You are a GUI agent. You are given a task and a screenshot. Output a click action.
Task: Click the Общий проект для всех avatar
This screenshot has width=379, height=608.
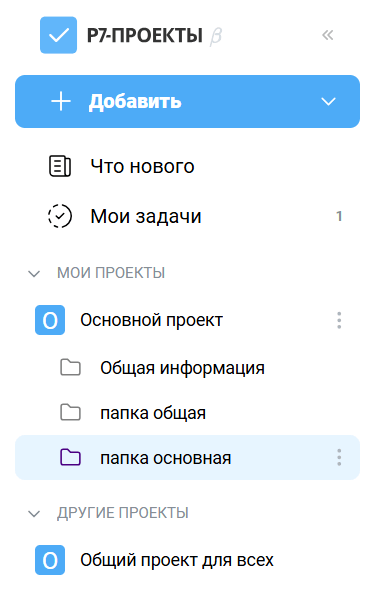pos(50,560)
